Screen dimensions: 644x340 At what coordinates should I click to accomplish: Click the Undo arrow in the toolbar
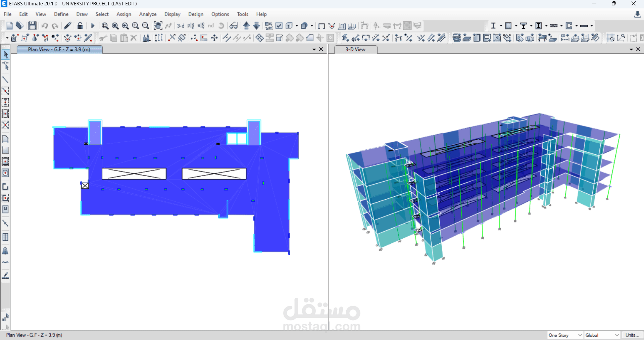45,26
